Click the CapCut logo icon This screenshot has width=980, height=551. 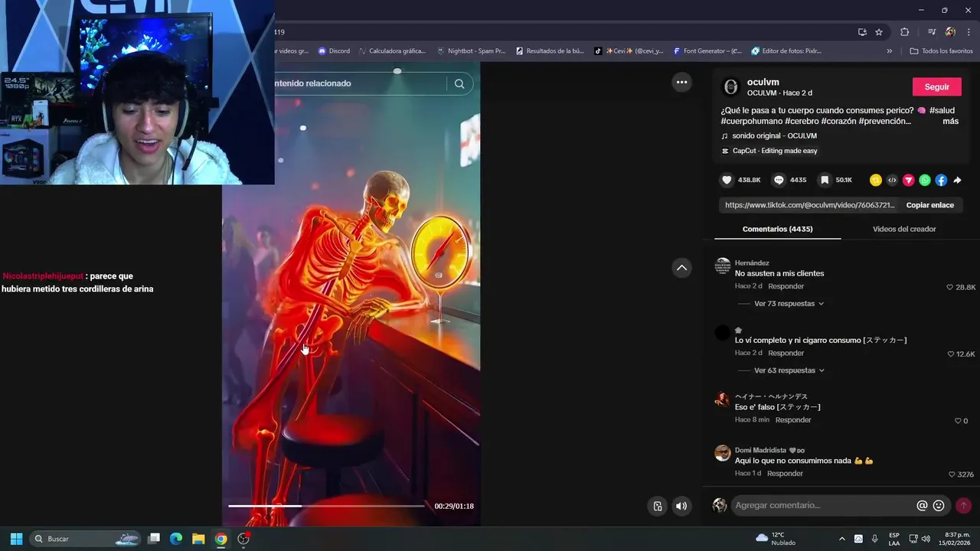pos(725,151)
